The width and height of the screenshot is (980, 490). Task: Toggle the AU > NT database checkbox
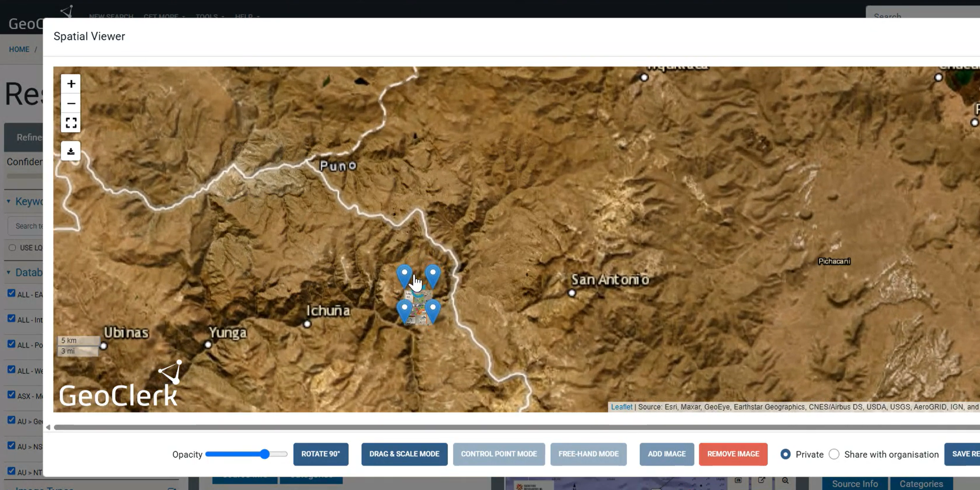(x=11, y=471)
